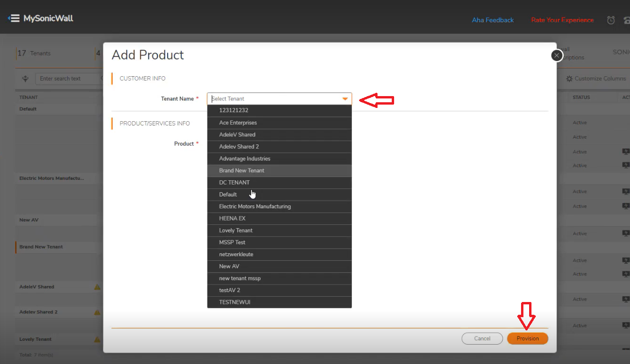Close the Add Product dialog
The height and width of the screenshot is (364, 630).
coord(557,55)
